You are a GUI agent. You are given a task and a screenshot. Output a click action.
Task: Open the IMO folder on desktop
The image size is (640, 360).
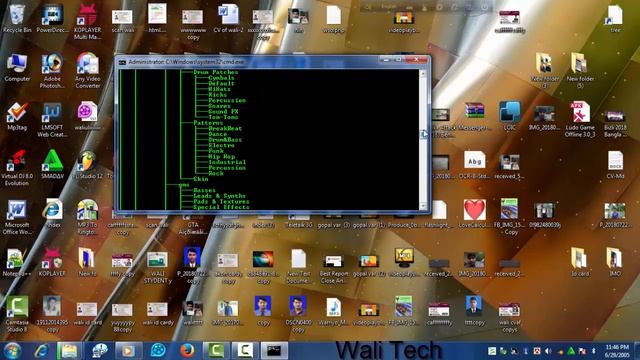615,262
